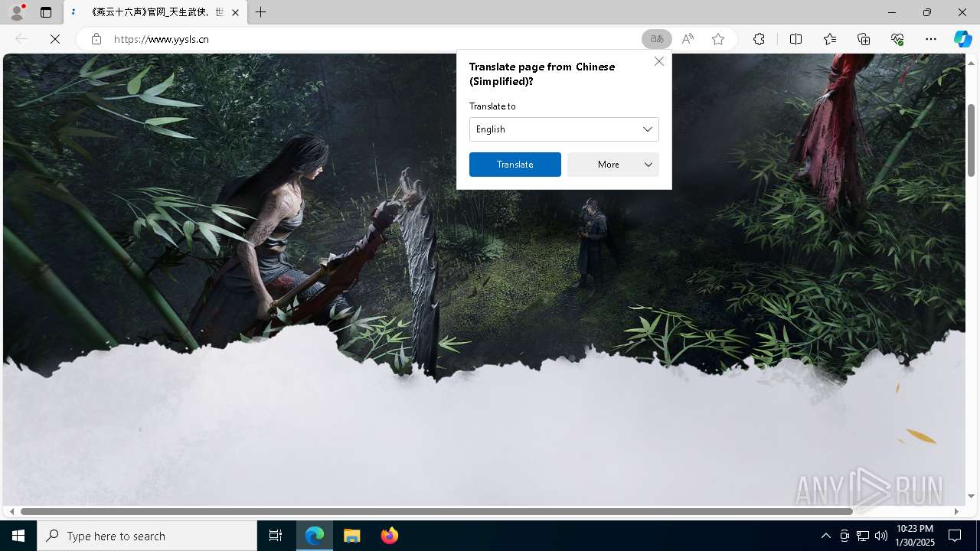Expand the More options dropdown
The image size is (980, 551).
click(x=613, y=165)
